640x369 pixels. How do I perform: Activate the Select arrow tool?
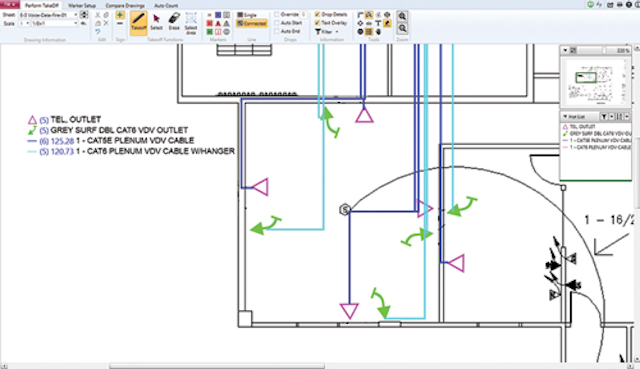tap(156, 22)
